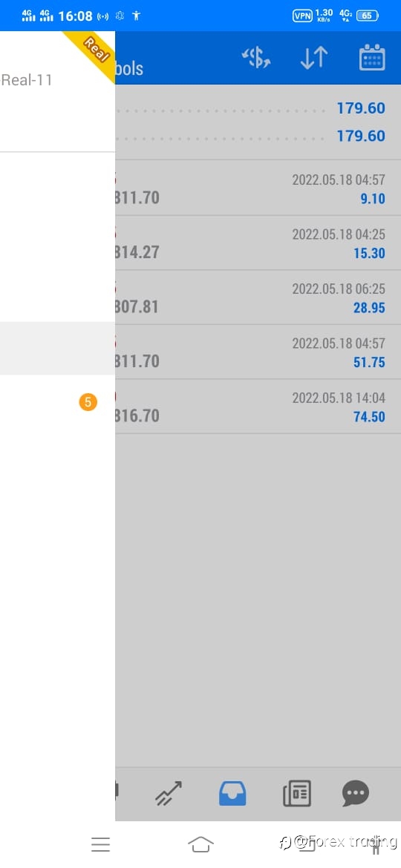Viewport: 401px width, 868px height.
Task: Open the news page icon
Action: [x=297, y=793]
